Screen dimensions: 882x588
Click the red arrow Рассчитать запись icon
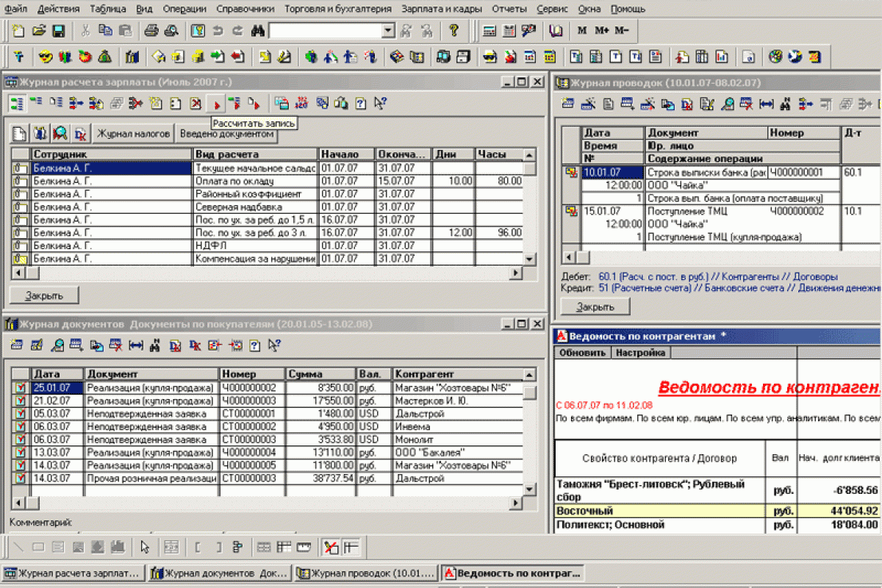coord(216,104)
